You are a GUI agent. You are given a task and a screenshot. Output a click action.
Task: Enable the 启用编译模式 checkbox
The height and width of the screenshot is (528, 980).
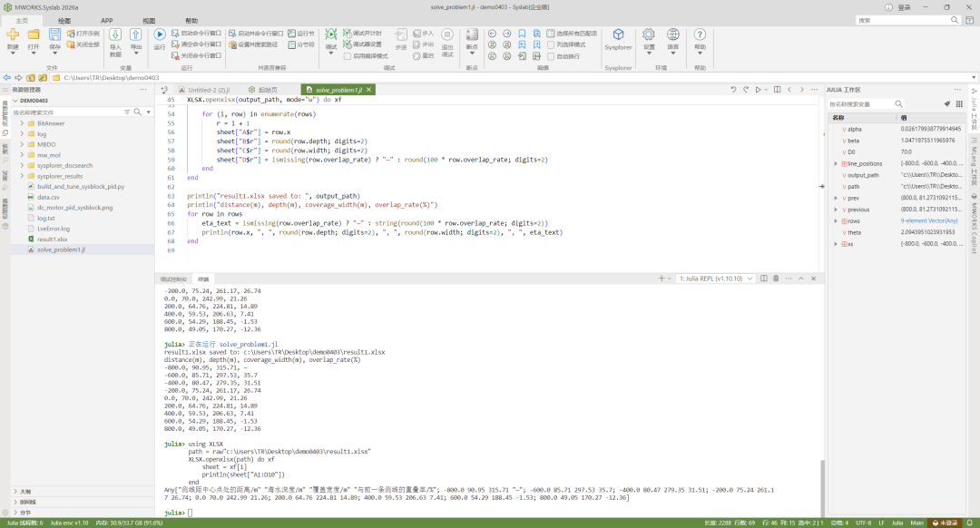tap(348, 56)
